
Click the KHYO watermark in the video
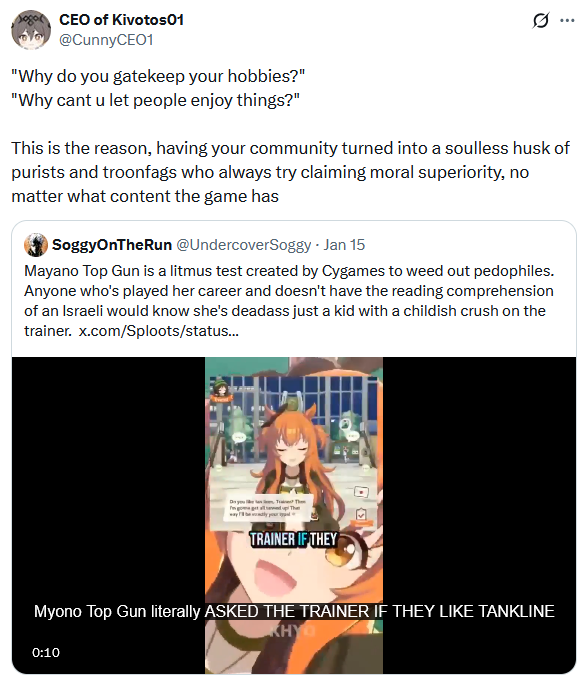coord(293,631)
